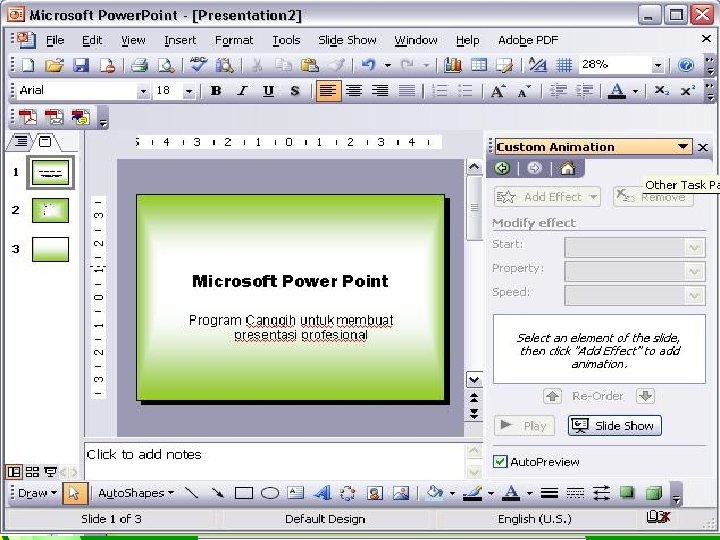The image size is (720, 540).
Task: Open Print Preview from the toolbar
Action: pos(166,65)
